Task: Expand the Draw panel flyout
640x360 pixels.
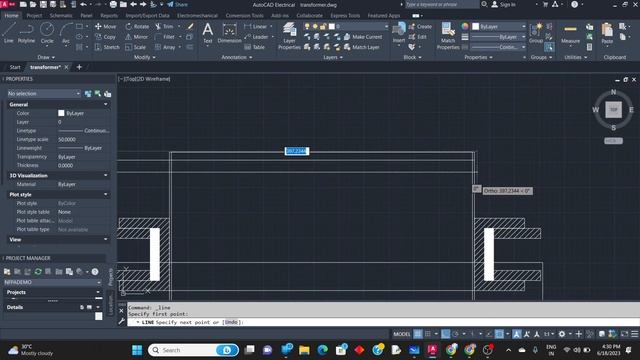Action: (46, 58)
